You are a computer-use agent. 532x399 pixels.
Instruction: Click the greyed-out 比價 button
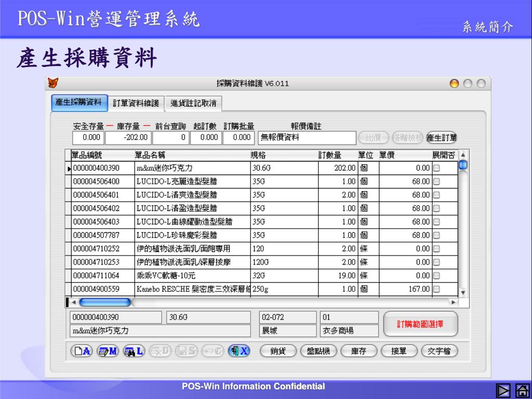point(374,138)
